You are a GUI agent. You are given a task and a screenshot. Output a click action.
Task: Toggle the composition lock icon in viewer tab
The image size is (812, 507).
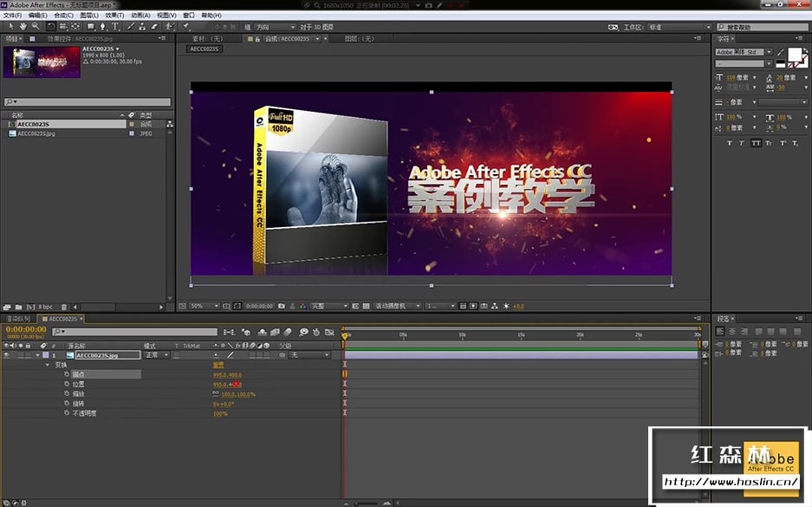(257, 39)
